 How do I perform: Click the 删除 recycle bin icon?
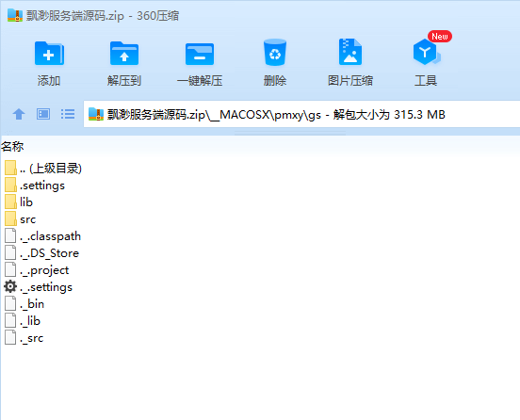[275, 53]
